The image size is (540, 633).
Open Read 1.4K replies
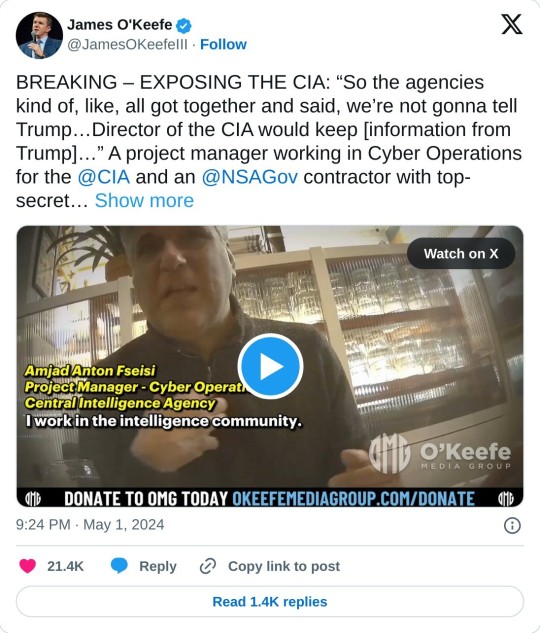270,602
